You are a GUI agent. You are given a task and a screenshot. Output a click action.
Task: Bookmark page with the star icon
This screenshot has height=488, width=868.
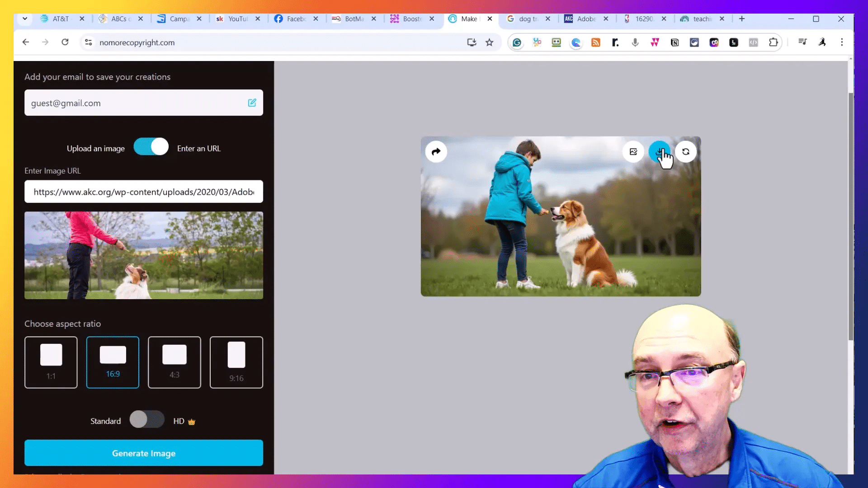click(x=489, y=42)
